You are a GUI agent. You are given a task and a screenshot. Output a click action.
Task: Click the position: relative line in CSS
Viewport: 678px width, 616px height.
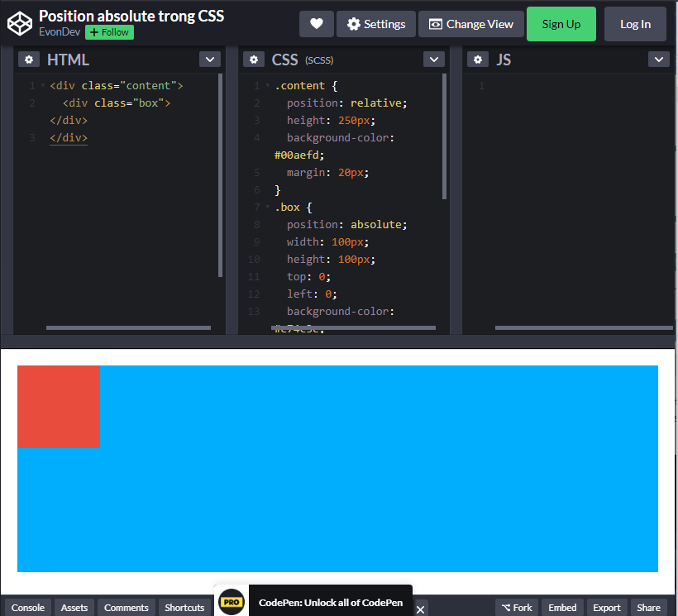tap(346, 103)
